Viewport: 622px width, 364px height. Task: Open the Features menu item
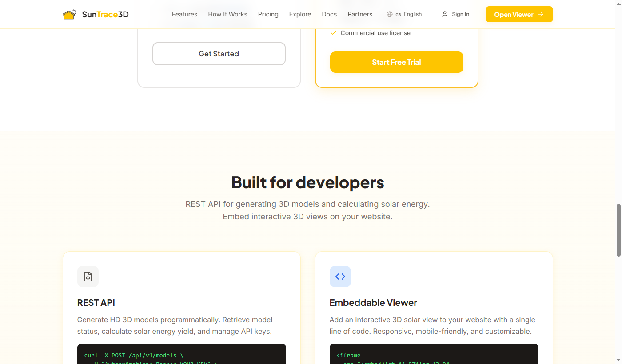pyautogui.click(x=184, y=14)
